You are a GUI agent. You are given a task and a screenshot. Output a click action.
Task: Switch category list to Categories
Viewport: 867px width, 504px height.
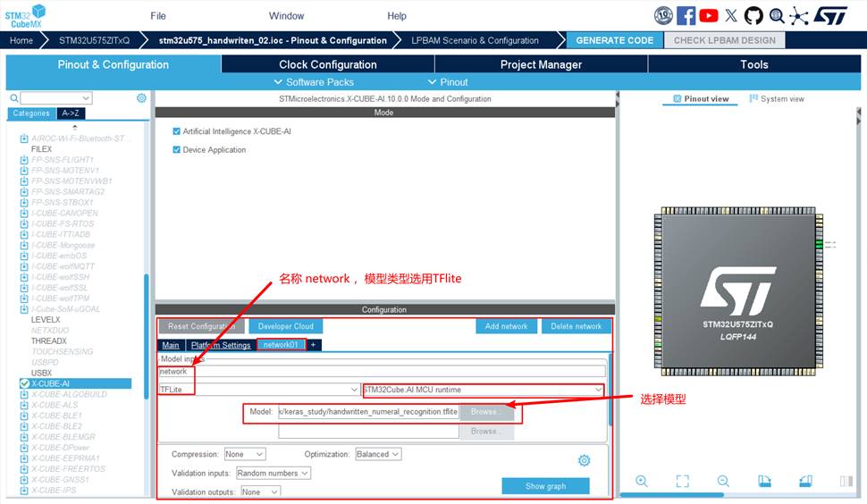31,113
